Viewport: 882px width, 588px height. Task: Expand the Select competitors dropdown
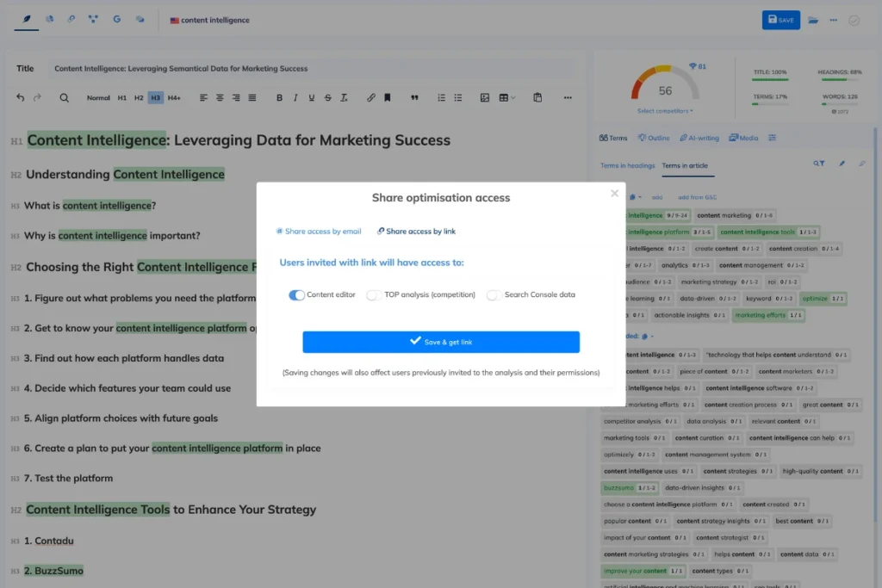(x=665, y=111)
